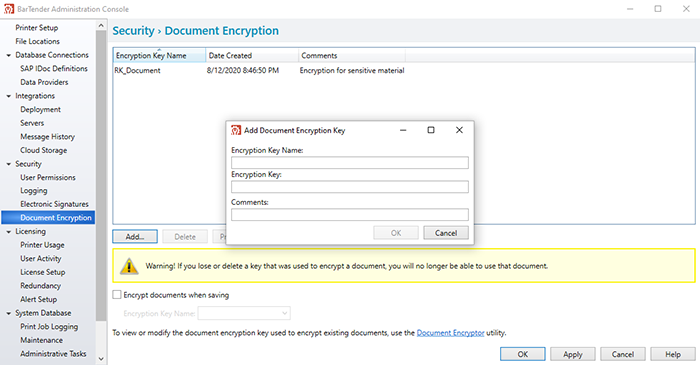This screenshot has width=700, height=365.
Task: Open Printer Setup page
Action: pyautogui.click(x=37, y=28)
